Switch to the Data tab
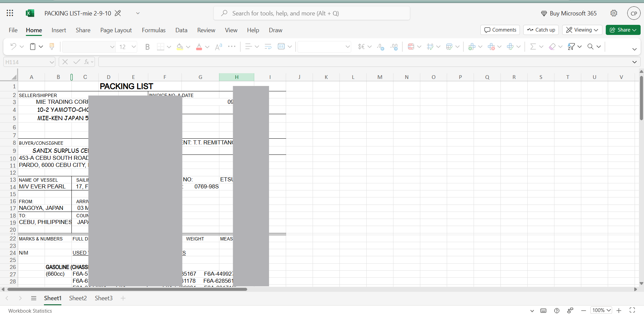The height and width of the screenshot is (314, 644). tap(181, 30)
